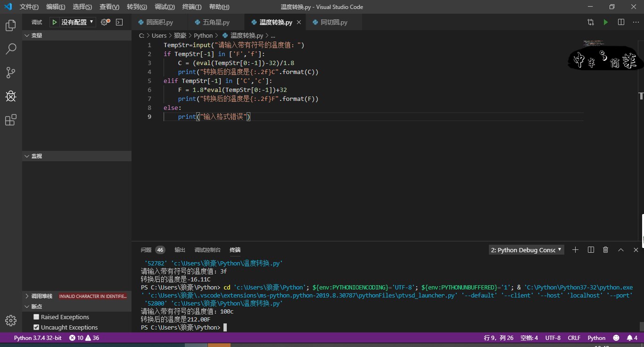Select Python 3.7.4 32-bit interpreter
The image size is (644, 347).
tap(37, 338)
